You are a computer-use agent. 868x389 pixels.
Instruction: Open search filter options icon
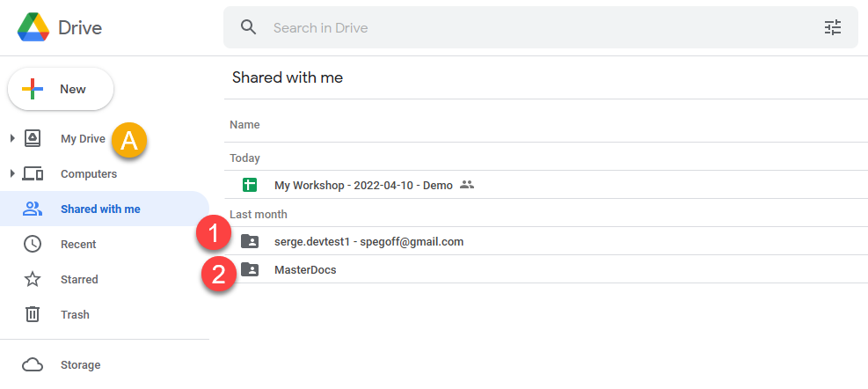pos(832,27)
